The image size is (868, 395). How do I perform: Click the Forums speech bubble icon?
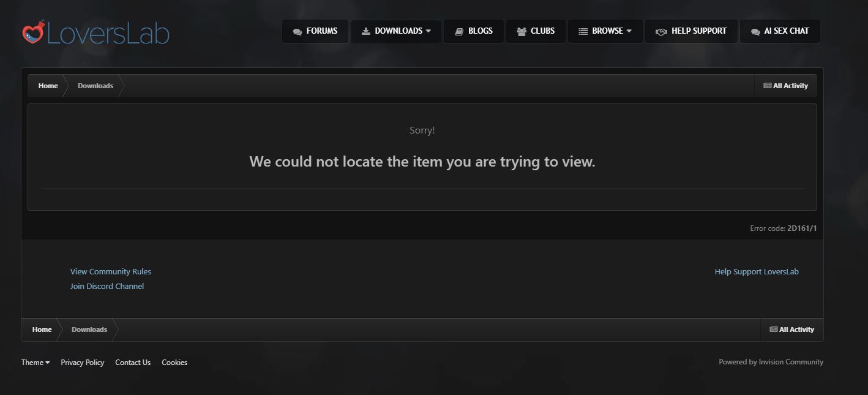point(297,31)
